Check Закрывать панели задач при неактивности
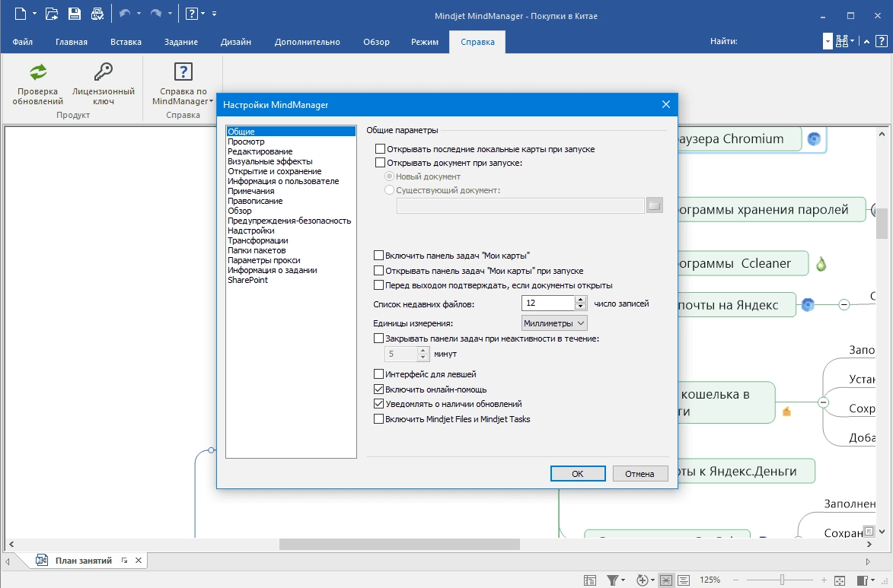The height and width of the screenshot is (588, 893). point(378,338)
